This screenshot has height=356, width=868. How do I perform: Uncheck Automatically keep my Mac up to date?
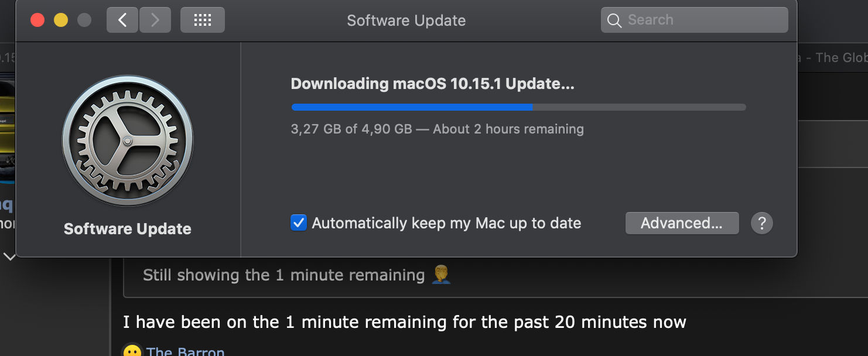[299, 223]
